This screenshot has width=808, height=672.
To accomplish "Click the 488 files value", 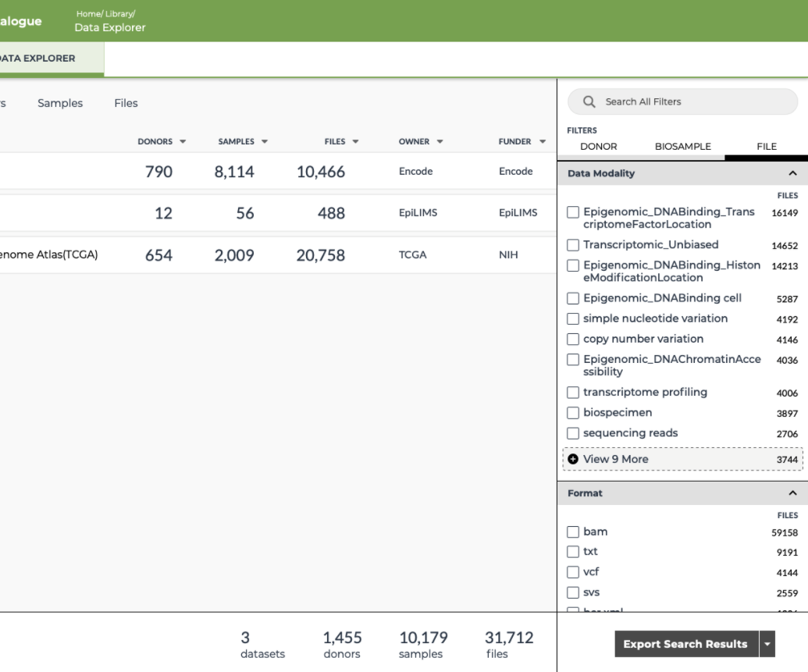I will tap(331, 213).
